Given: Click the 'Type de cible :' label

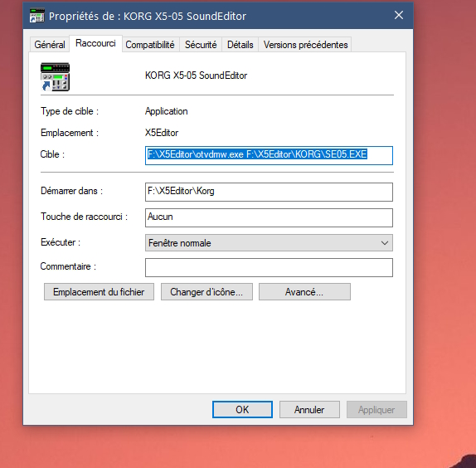Looking at the screenshot, I should pyautogui.click(x=70, y=111).
